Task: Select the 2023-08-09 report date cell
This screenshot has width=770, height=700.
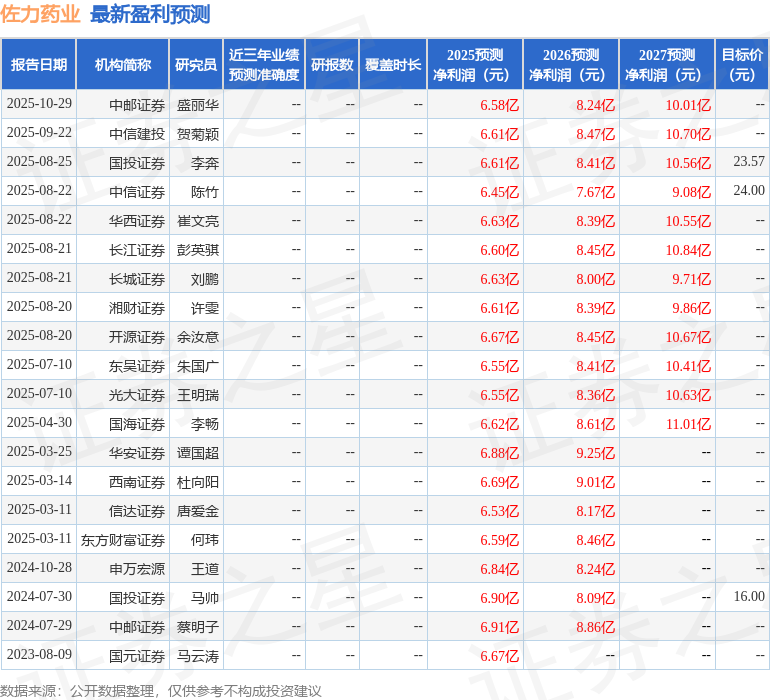Action: point(39,656)
